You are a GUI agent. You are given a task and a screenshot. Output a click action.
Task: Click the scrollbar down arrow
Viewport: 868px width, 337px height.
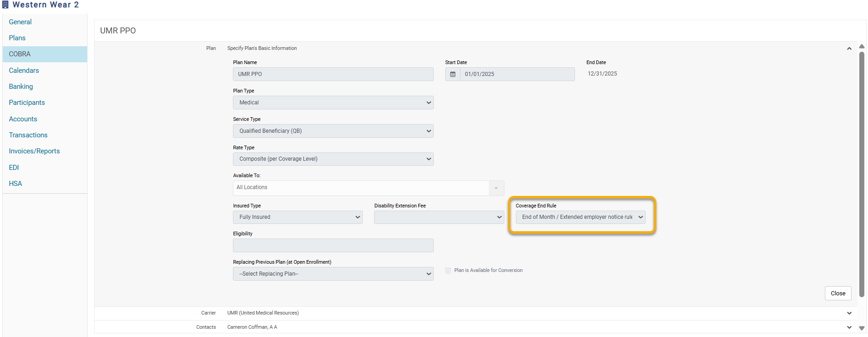[x=862, y=328]
